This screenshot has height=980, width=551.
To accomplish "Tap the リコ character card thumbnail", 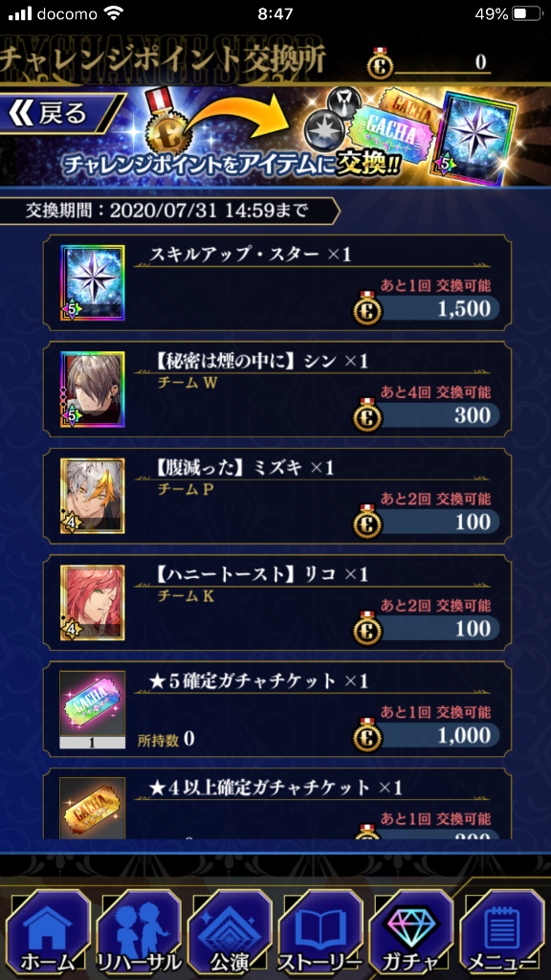I will 93,603.
